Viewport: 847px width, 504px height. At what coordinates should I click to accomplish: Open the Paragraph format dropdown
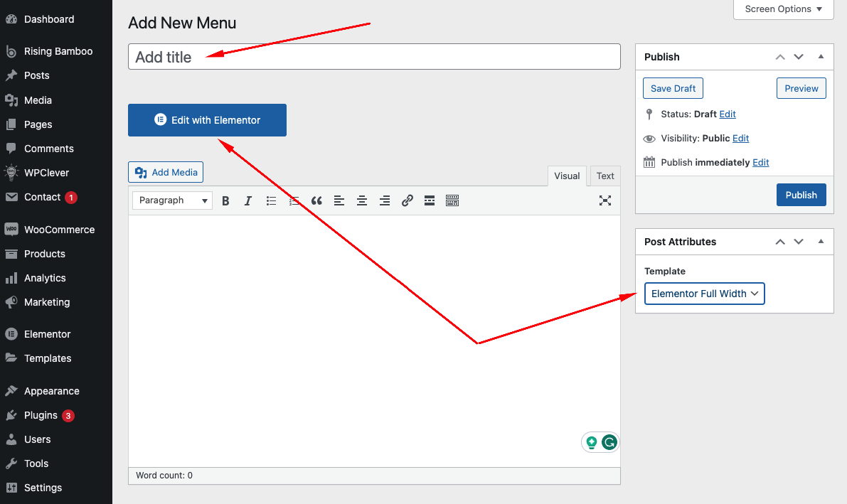click(x=173, y=200)
